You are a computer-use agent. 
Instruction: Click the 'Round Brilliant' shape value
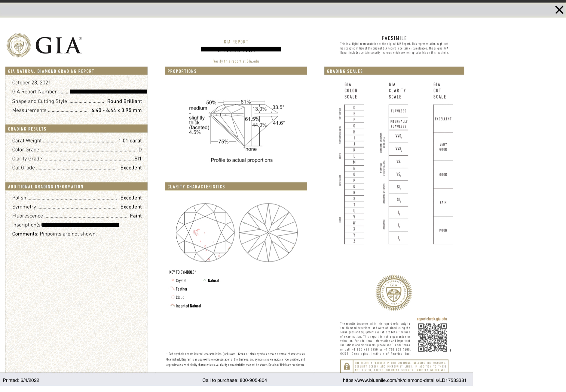click(x=124, y=101)
